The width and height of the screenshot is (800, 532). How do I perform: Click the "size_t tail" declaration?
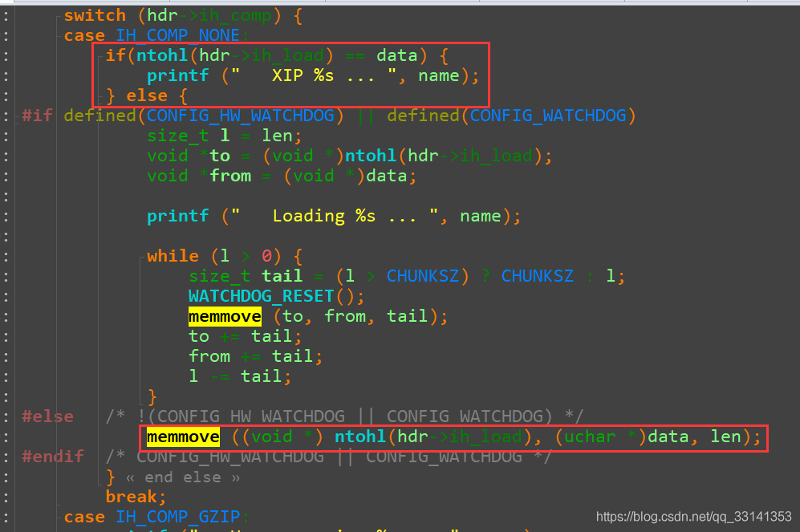point(407,276)
